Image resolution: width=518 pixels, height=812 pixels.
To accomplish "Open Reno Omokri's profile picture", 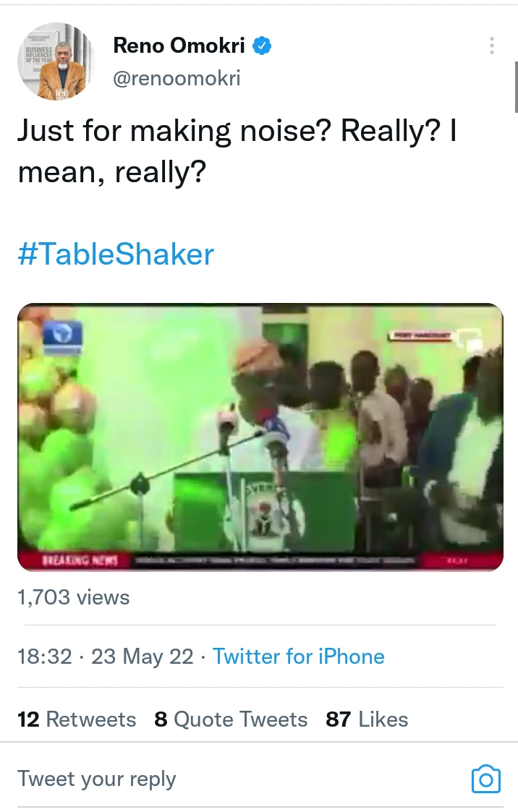I will 56,61.
